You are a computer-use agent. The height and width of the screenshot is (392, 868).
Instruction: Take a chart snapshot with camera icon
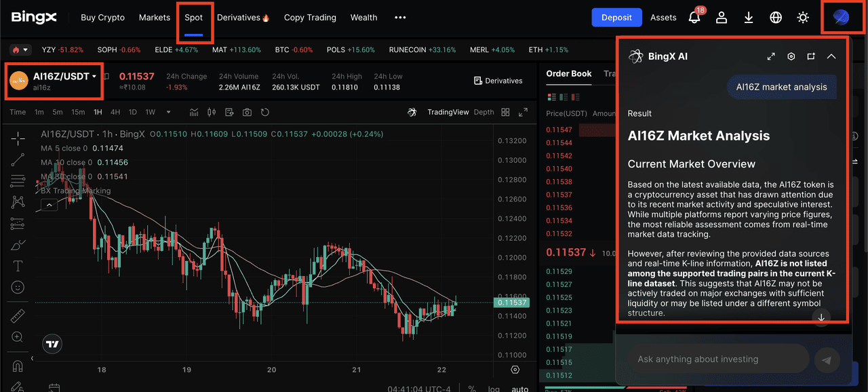tap(247, 112)
